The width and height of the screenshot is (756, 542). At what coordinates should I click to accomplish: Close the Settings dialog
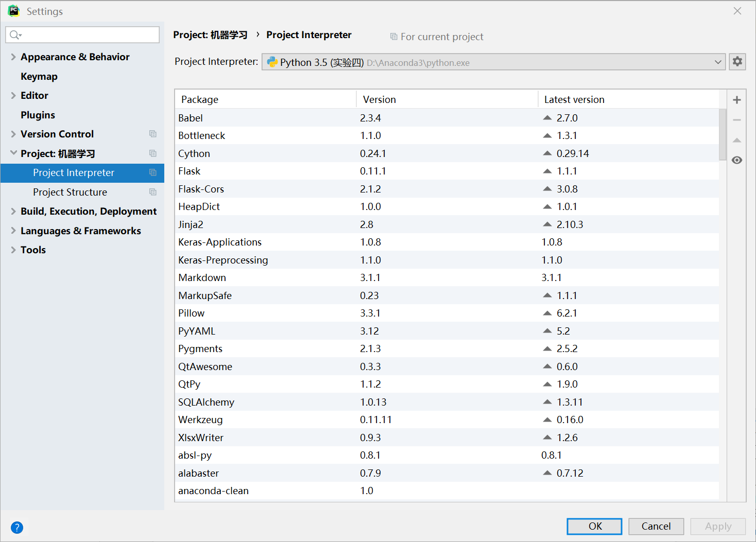point(737,11)
